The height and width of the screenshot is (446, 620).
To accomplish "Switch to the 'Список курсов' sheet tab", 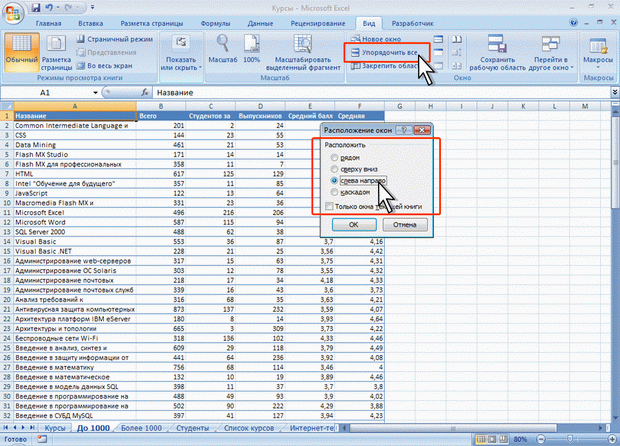I will [x=249, y=428].
